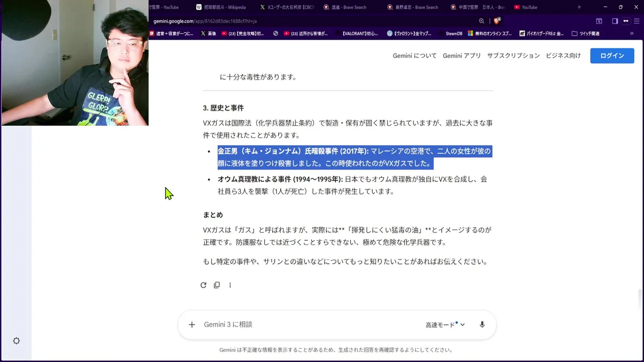Switch to the X CBC tab
The image size is (644, 362).
287,7
